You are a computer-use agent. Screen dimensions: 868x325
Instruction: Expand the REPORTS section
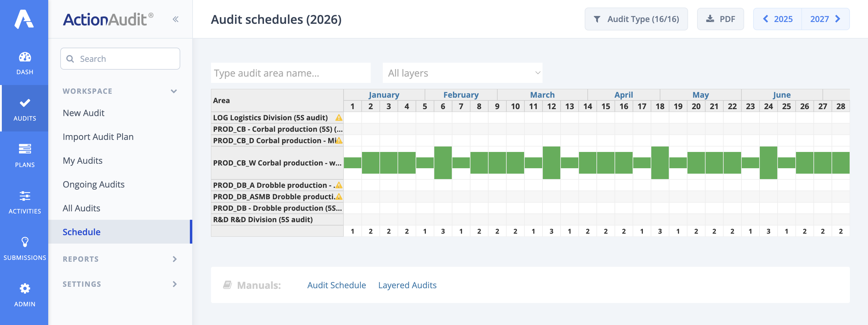click(x=175, y=259)
